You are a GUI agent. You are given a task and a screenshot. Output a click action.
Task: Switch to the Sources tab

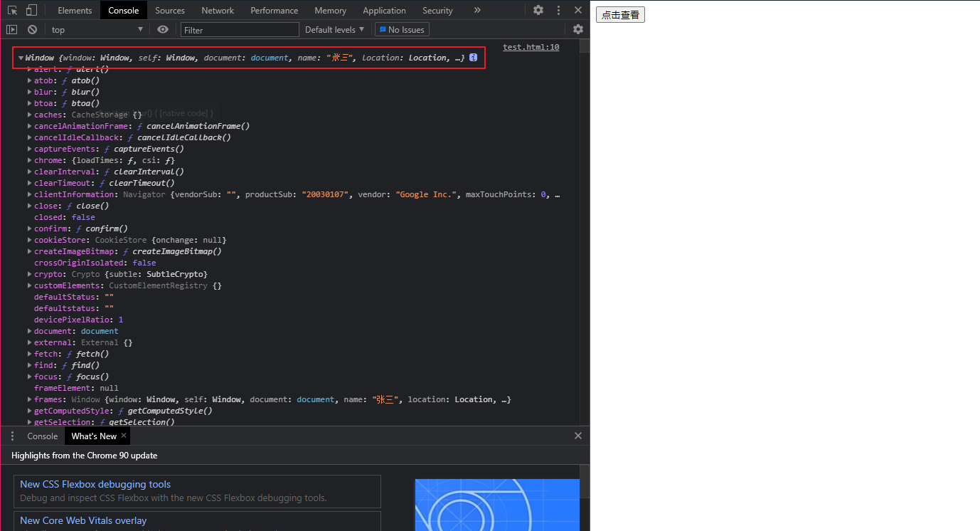point(170,10)
